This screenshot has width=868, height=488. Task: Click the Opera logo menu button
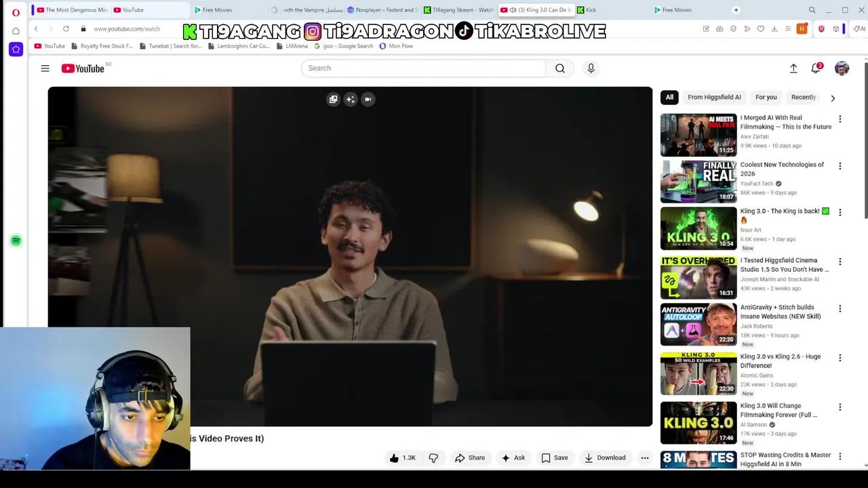16,12
